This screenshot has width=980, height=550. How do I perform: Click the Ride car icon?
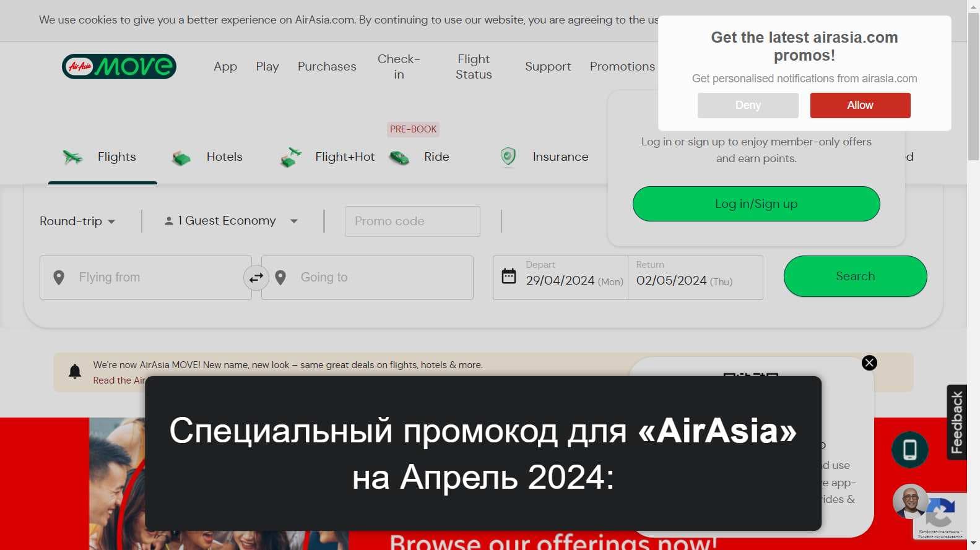(x=399, y=158)
